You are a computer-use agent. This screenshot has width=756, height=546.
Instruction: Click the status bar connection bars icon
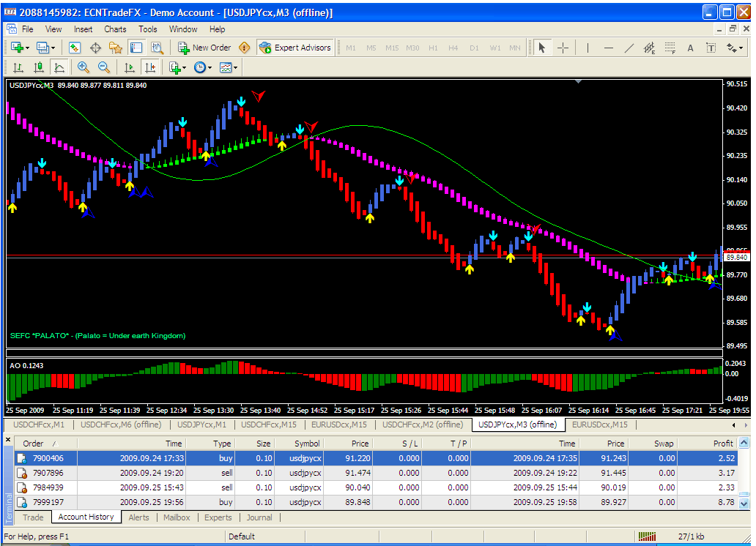(647, 536)
